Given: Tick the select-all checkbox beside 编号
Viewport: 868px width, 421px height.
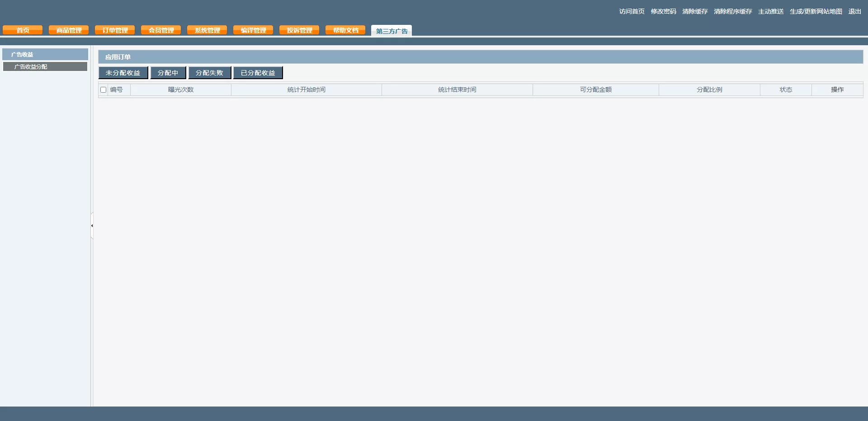Looking at the screenshot, I should pos(103,90).
